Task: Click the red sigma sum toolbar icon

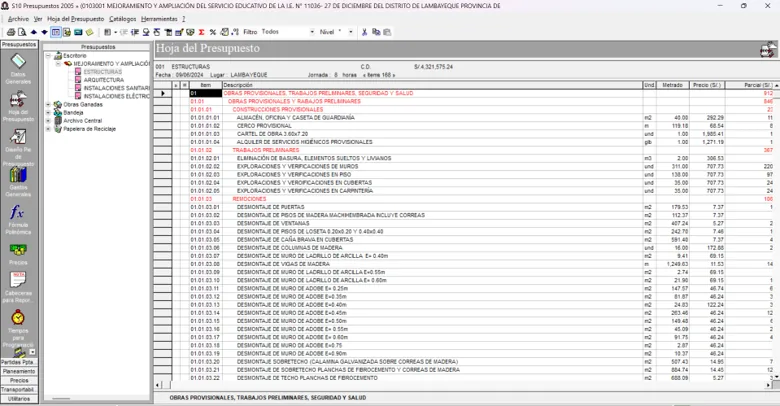Action: (x=201, y=32)
